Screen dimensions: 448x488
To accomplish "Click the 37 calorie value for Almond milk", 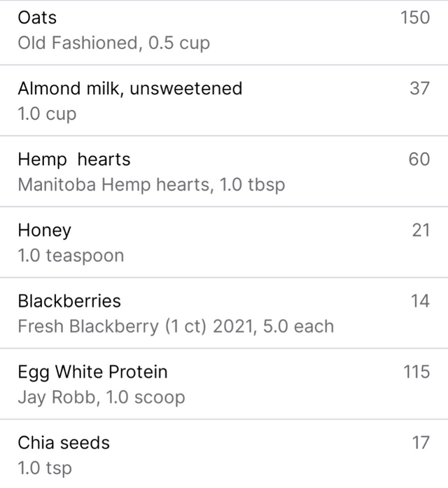I will [420, 88].
